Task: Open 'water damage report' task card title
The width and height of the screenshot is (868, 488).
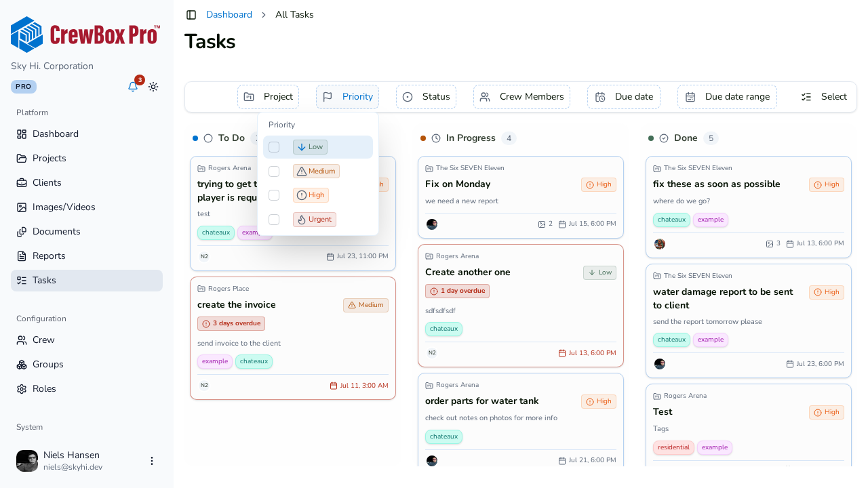Action: (723, 299)
